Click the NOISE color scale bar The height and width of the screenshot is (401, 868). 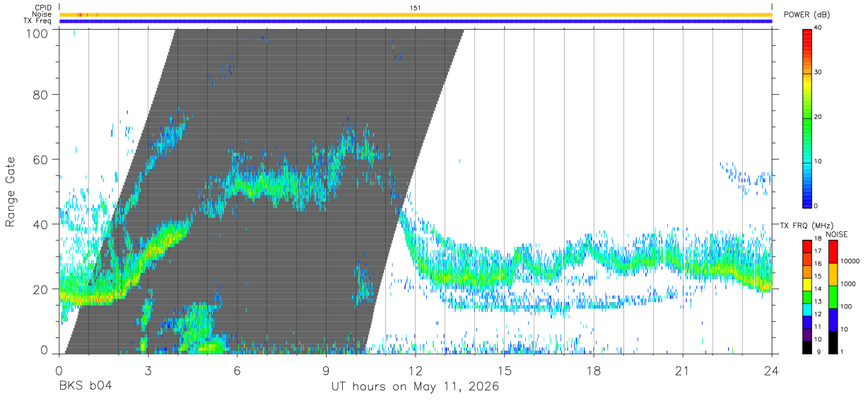click(x=833, y=297)
